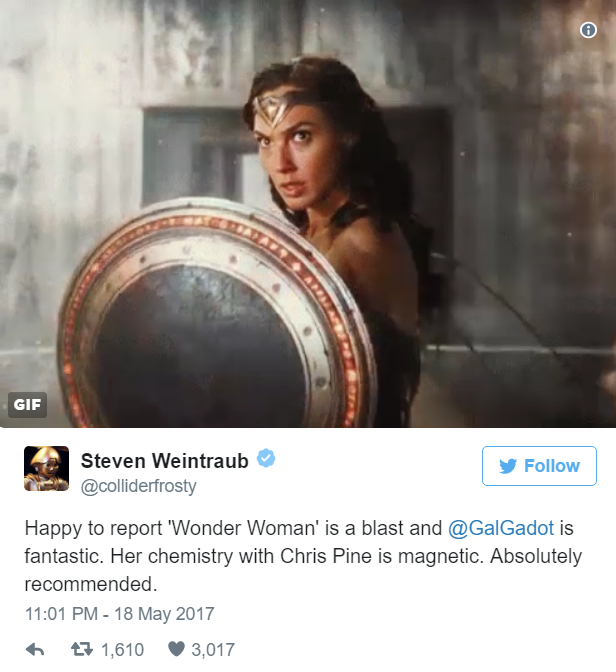Click the reply arrow icon

coord(35,650)
